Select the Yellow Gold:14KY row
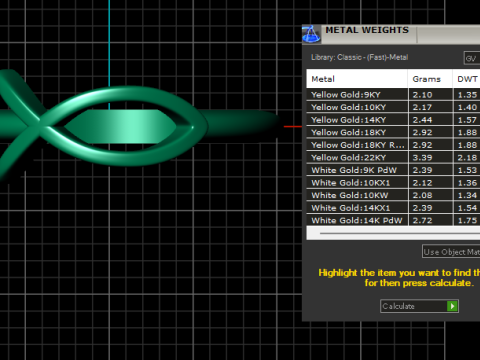The height and width of the screenshot is (360, 480). pos(393,120)
